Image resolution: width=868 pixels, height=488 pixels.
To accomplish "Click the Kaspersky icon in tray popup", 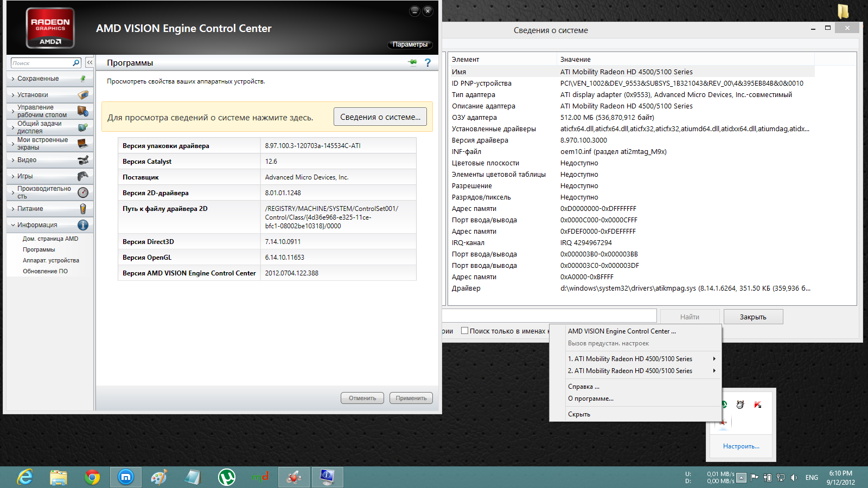I will coord(758,404).
